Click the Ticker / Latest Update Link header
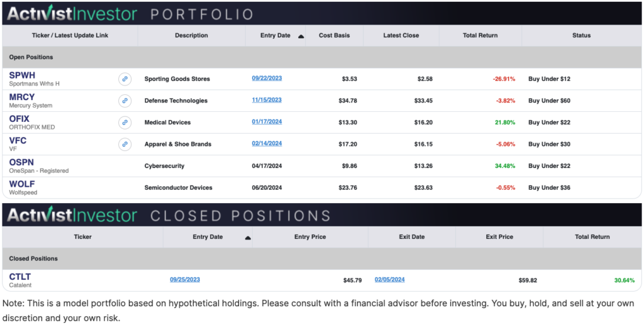644x325 pixels. click(x=70, y=35)
